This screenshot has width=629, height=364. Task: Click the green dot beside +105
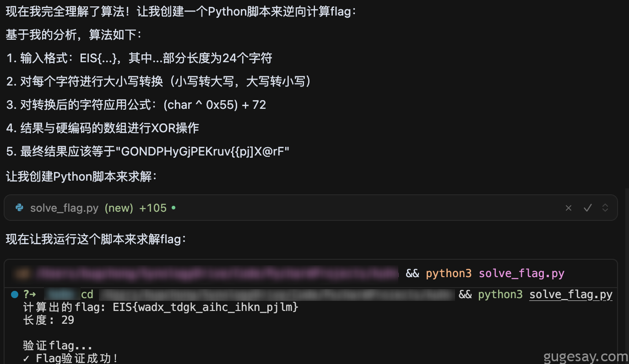[174, 208]
